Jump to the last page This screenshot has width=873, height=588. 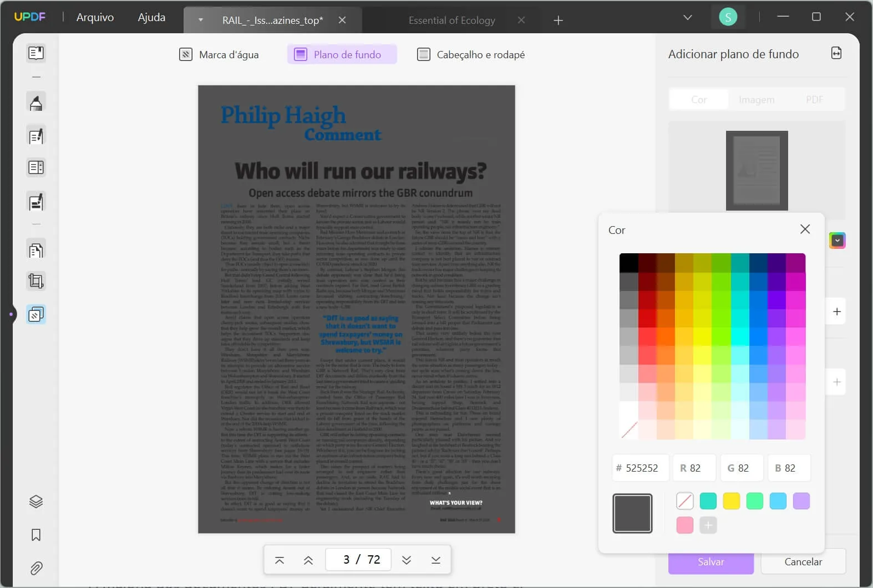coord(436,560)
